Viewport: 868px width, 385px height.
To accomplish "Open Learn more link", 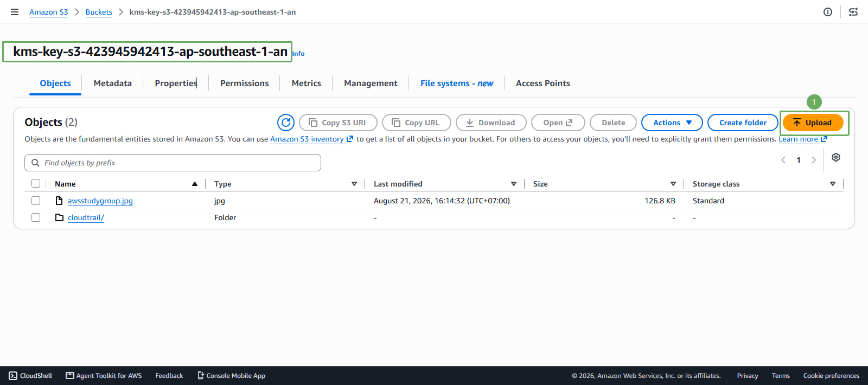I will [x=798, y=139].
